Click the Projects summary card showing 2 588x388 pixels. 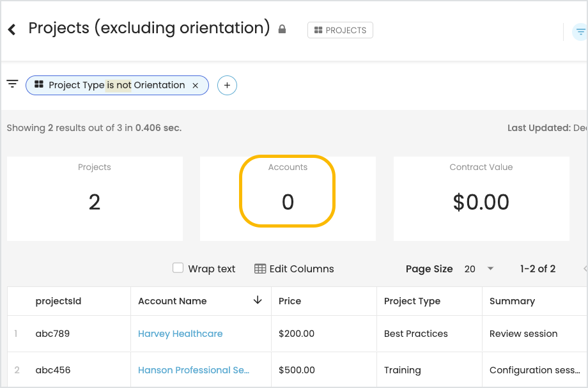[x=95, y=199]
